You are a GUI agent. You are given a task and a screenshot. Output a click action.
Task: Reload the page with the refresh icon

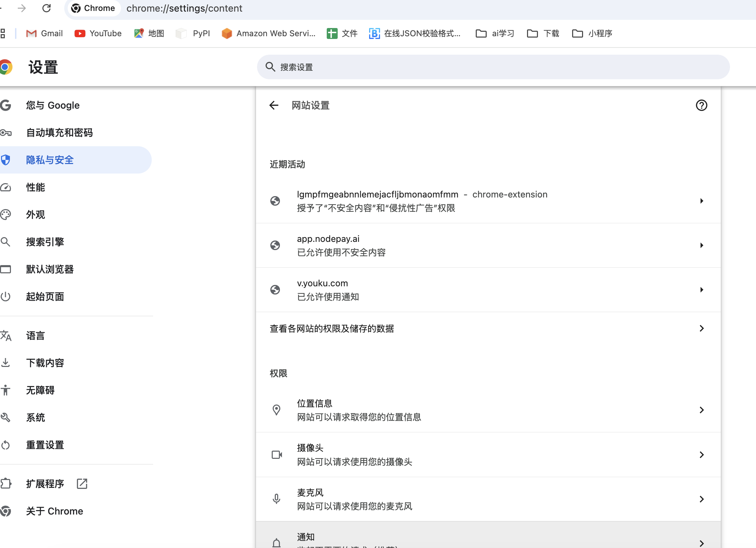[x=47, y=8]
